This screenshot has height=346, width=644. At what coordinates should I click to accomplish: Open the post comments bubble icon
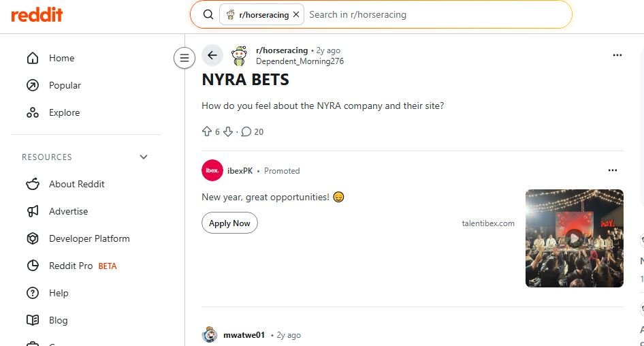[246, 131]
